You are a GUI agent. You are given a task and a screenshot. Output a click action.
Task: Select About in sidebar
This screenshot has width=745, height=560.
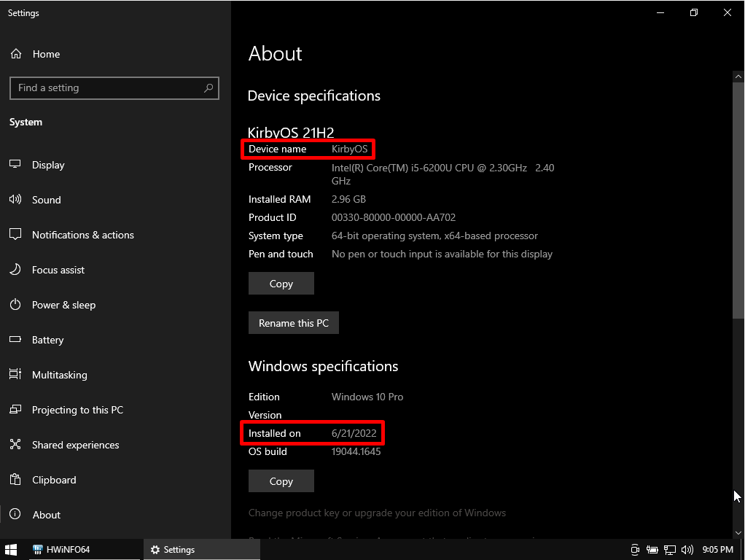(46, 515)
